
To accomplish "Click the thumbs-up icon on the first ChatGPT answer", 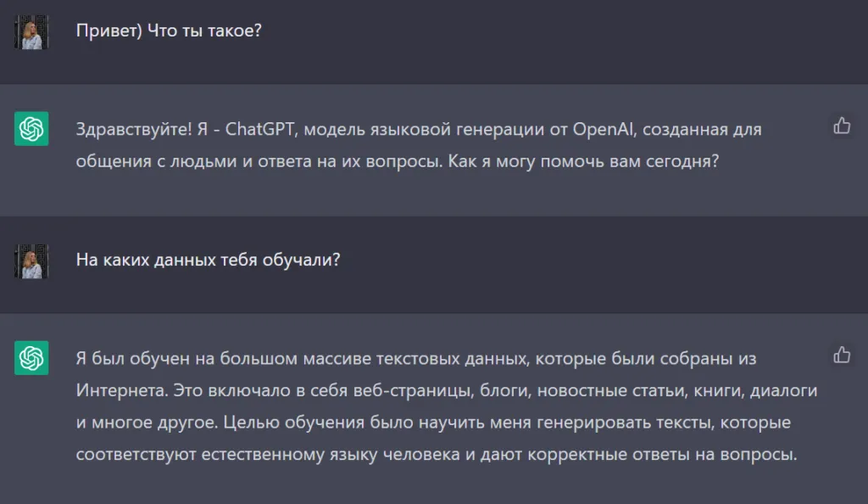I will tap(842, 124).
